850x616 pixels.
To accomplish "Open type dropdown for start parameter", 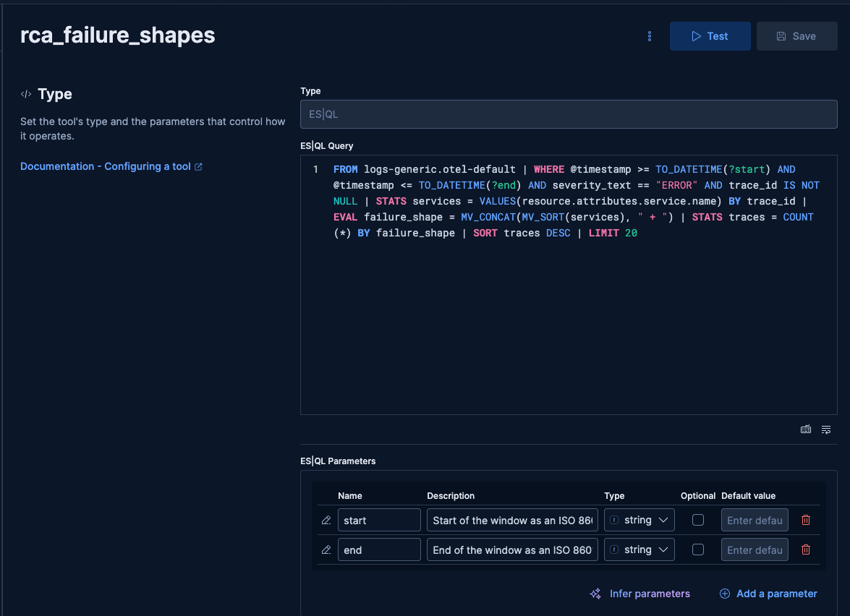I will point(639,520).
